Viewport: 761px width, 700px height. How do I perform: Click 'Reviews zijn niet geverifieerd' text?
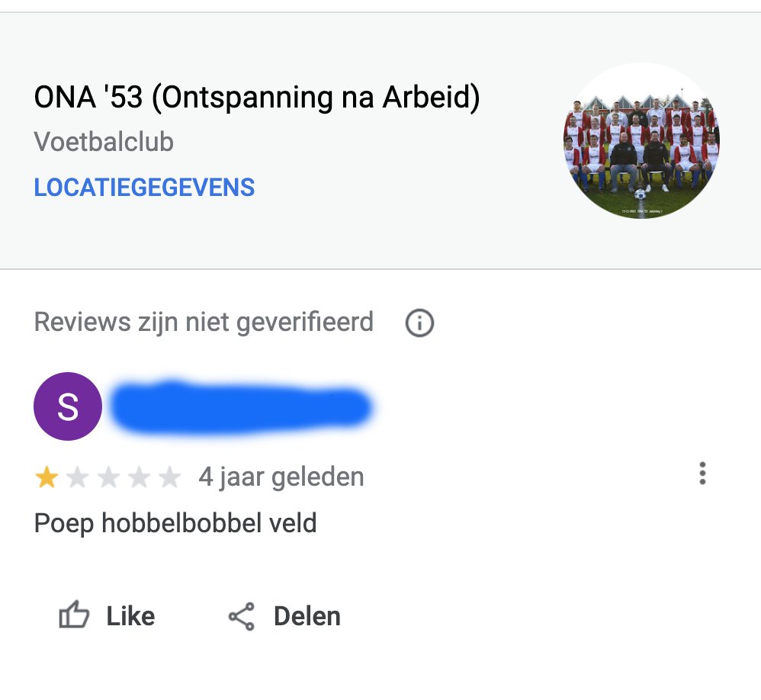point(204,323)
